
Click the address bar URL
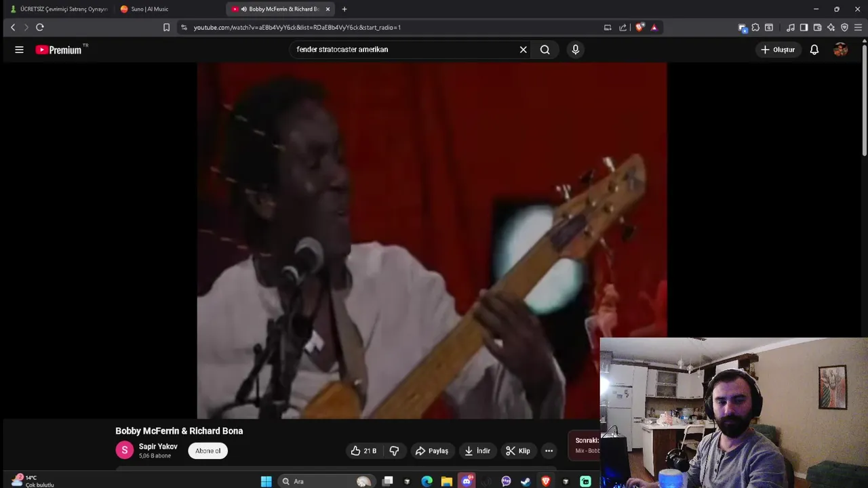pyautogui.click(x=297, y=28)
